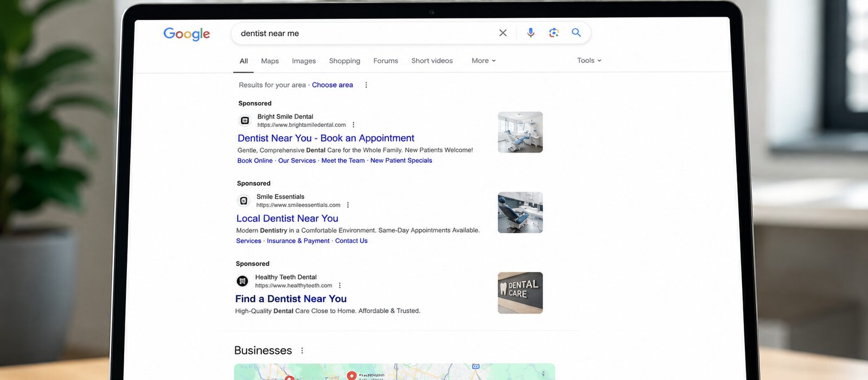Click the Bright Smile Dental favicon
The width and height of the screenshot is (868, 380).
tap(245, 121)
